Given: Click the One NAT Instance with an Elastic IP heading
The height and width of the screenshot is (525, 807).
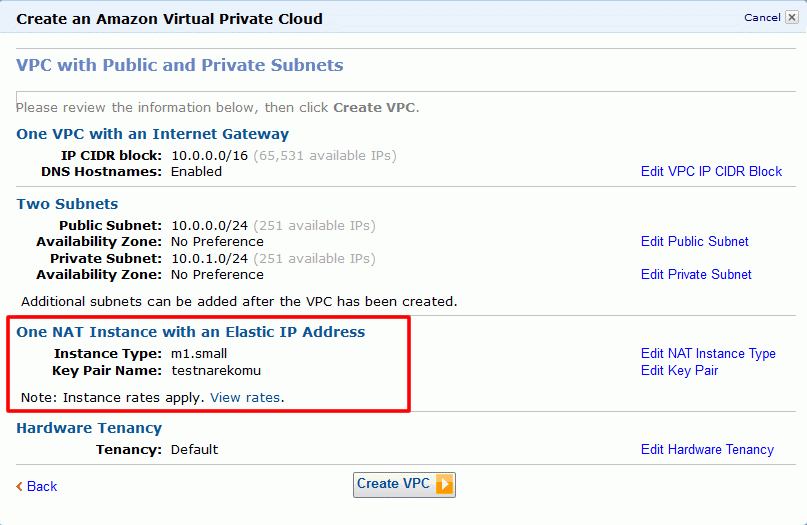Looking at the screenshot, I should (x=190, y=332).
